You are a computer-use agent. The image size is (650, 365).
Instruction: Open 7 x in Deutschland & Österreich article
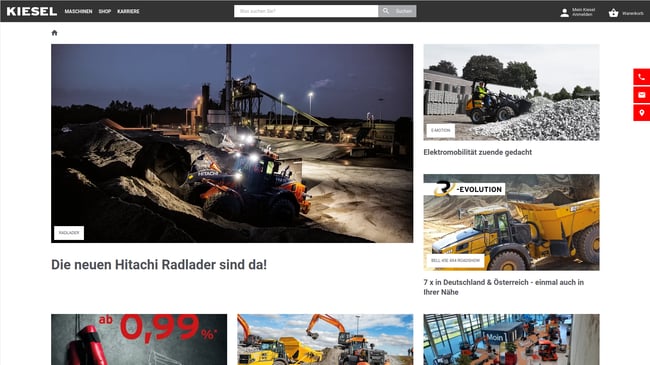(x=504, y=287)
